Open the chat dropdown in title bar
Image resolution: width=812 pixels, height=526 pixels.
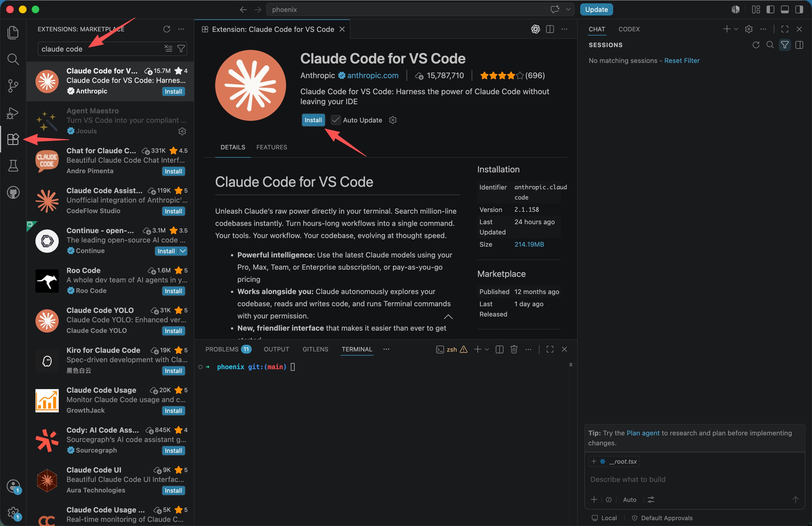[x=568, y=9]
